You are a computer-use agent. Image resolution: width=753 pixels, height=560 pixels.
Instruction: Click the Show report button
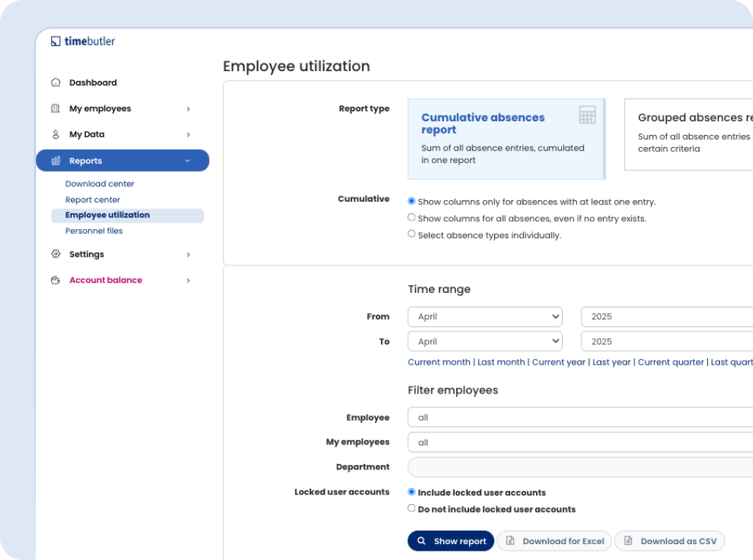451,541
